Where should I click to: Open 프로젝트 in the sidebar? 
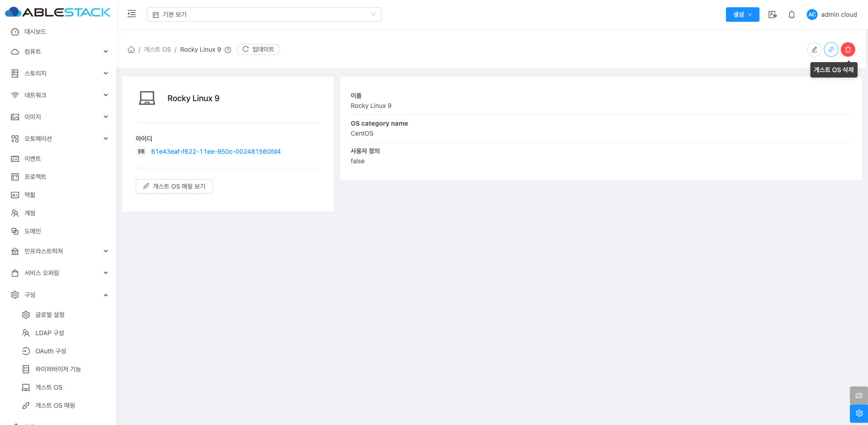[58, 177]
